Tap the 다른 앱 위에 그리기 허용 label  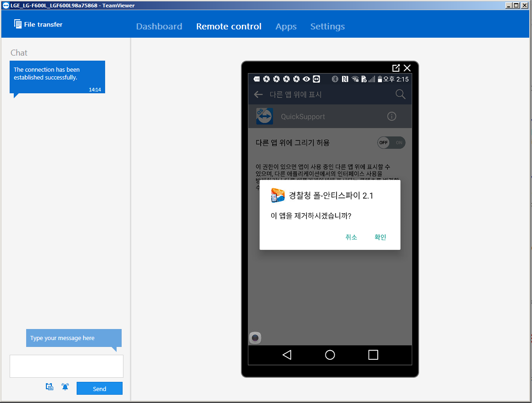coord(292,143)
